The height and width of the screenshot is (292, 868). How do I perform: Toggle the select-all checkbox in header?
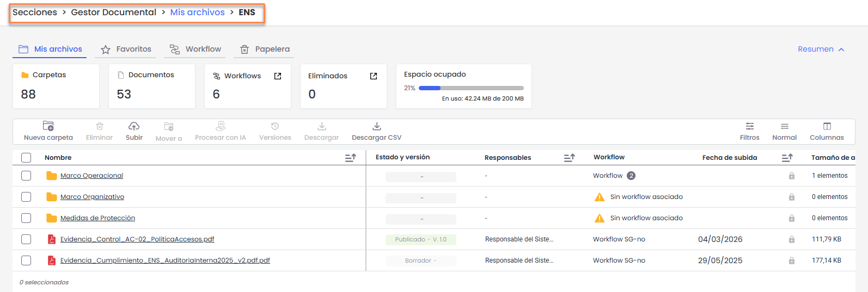tap(26, 158)
